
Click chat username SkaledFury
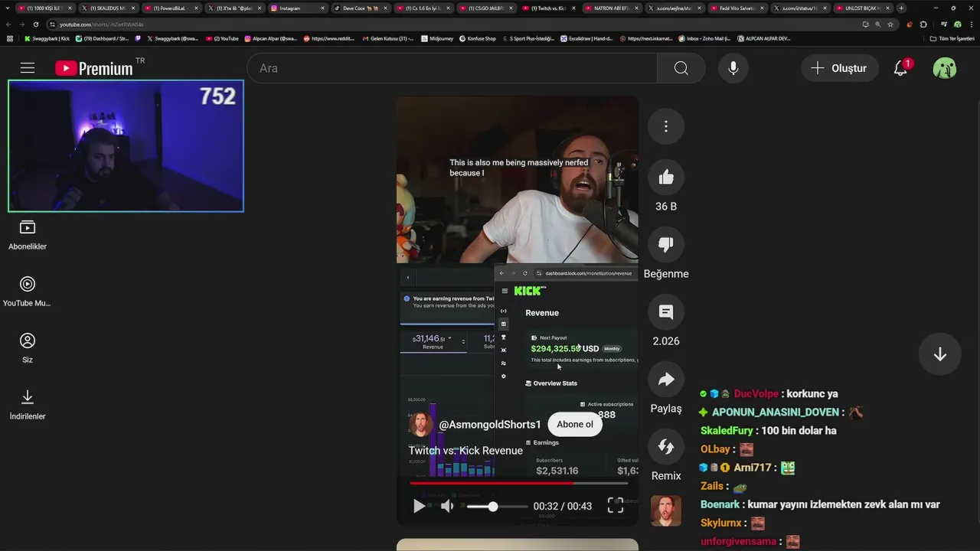pyautogui.click(x=727, y=431)
